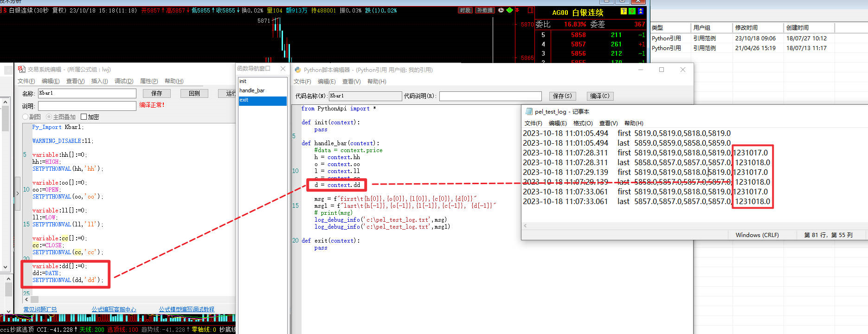Click the green lightning icon in the AG00 header
This screenshot has width=868, height=334.
pyautogui.click(x=632, y=11)
